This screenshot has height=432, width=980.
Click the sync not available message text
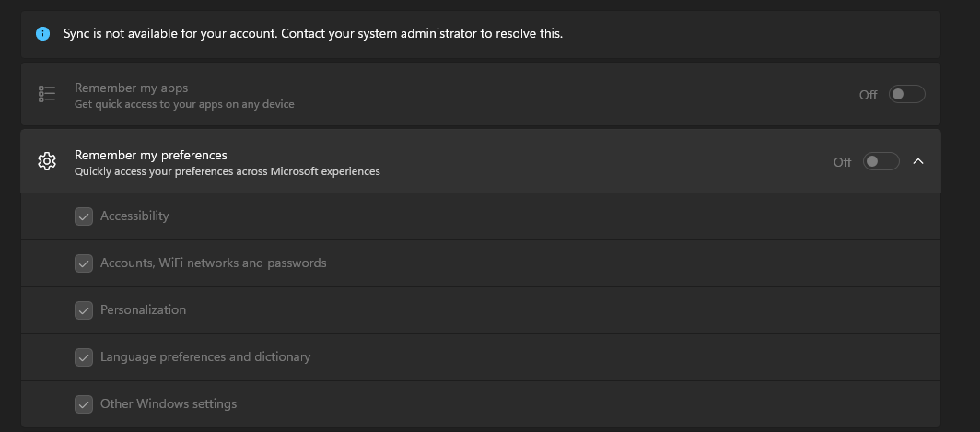click(312, 33)
